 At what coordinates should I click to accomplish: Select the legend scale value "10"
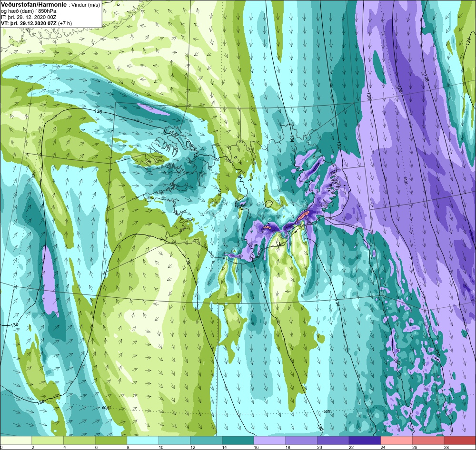161,447
